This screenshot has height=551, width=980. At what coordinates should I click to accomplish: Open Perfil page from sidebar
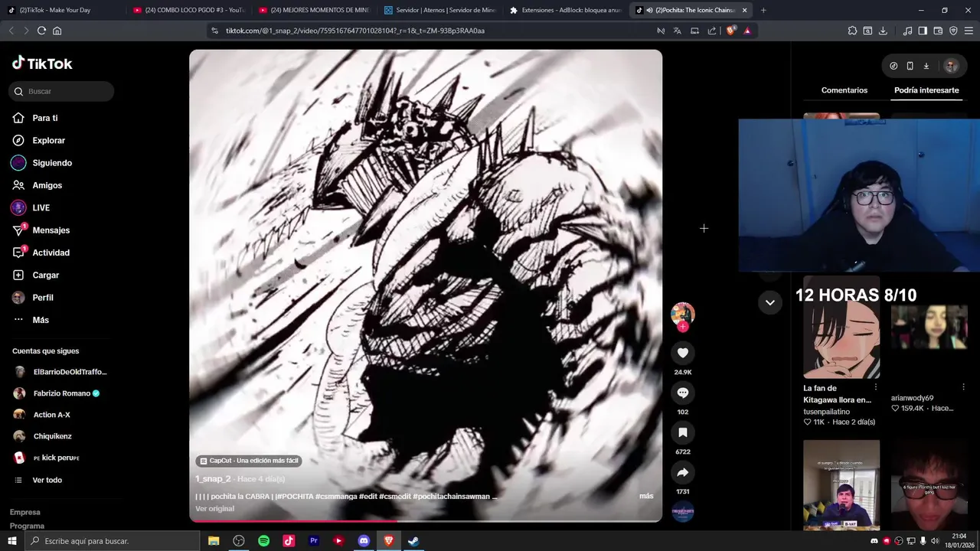pos(42,298)
